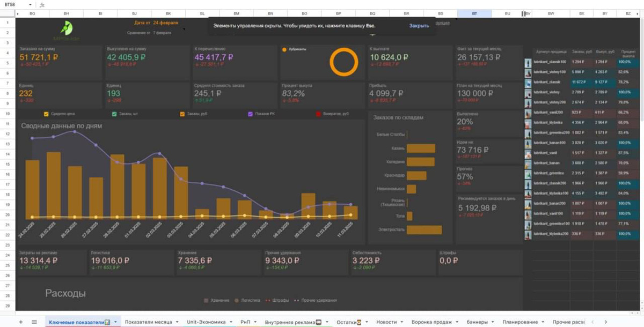This screenshot has width=644, height=327.
Task: Toggle the Заказы, шт checkbox
Action: pos(114,114)
